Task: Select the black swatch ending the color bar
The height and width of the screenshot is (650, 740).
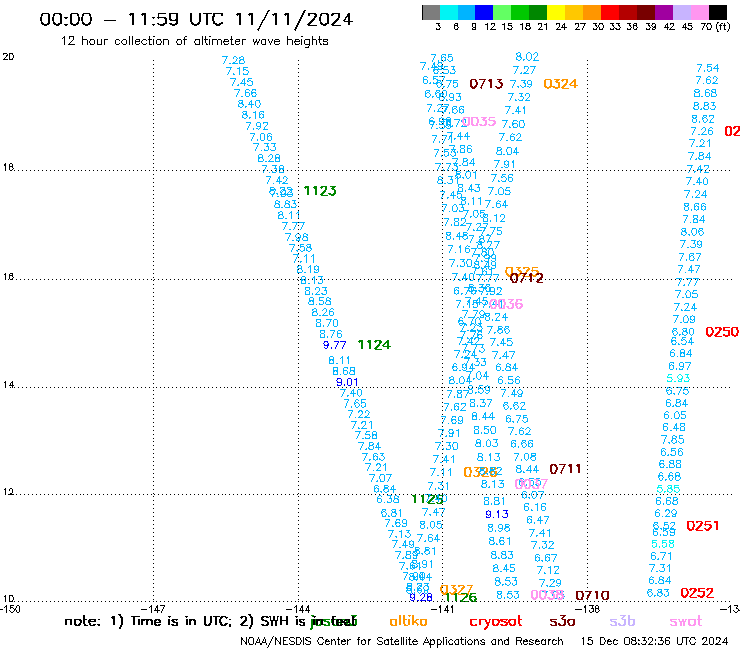Action: click(x=717, y=12)
